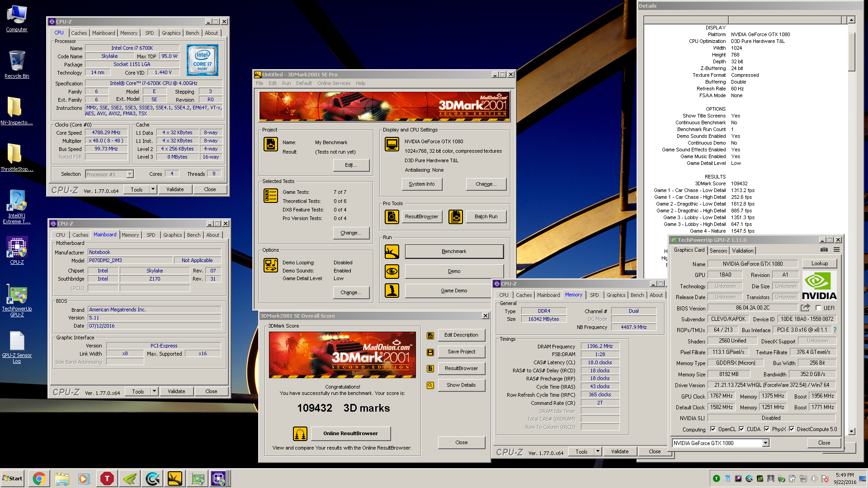This screenshot has height=488, width=868.
Task: Open the Computer desktop icon
Action: pyautogui.click(x=17, y=18)
